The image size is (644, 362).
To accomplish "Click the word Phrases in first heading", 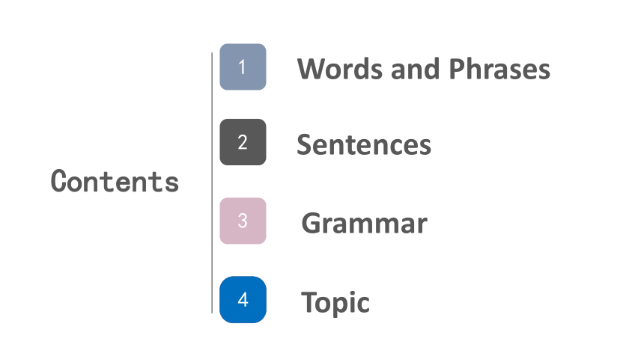I will tap(499, 69).
